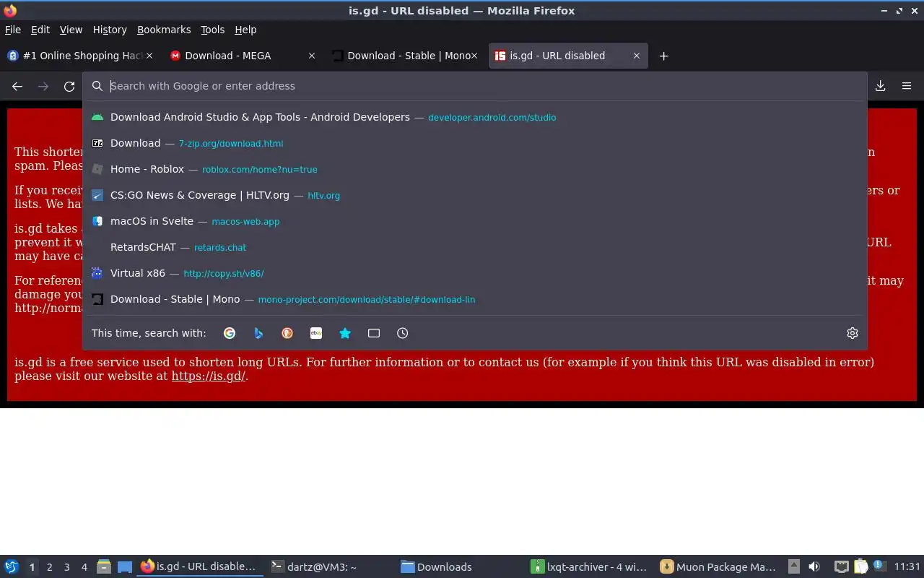Open the Help menu
Screen dimensions: 924x578
tap(245, 30)
